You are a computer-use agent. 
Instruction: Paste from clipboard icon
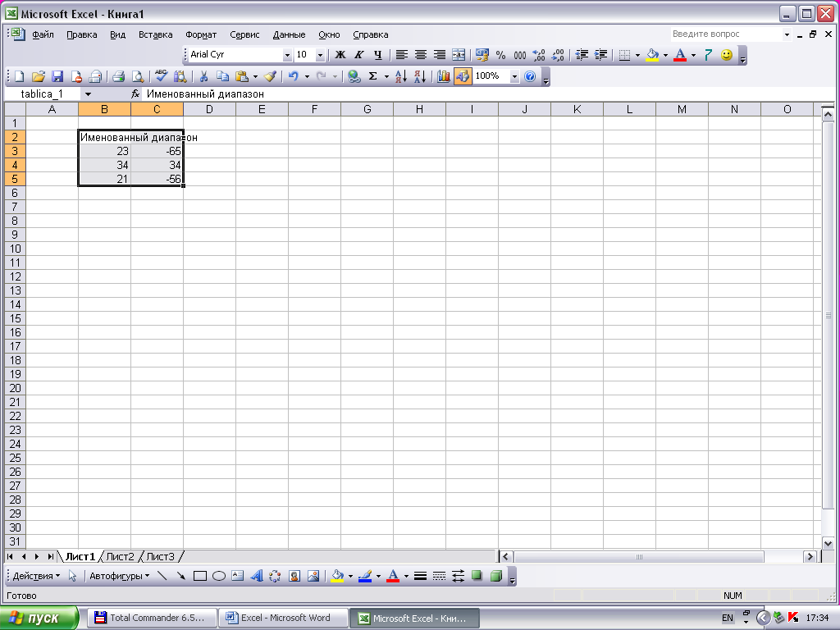click(242, 76)
